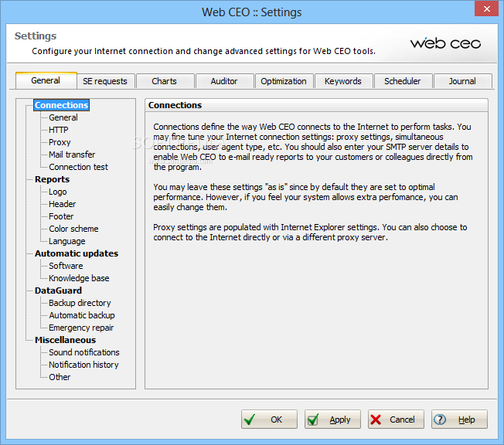The width and height of the screenshot is (504, 445).
Task: Close the Settings window
Action: [487, 8]
